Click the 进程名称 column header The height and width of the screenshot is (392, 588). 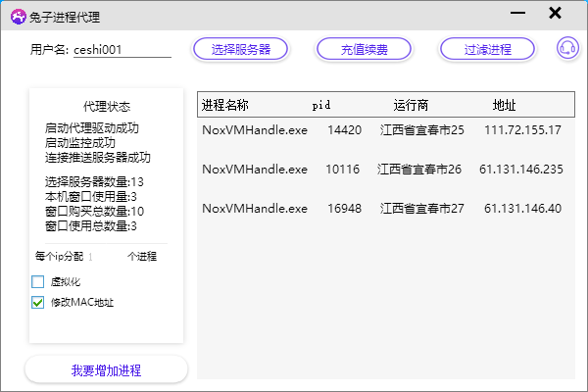coord(225,105)
